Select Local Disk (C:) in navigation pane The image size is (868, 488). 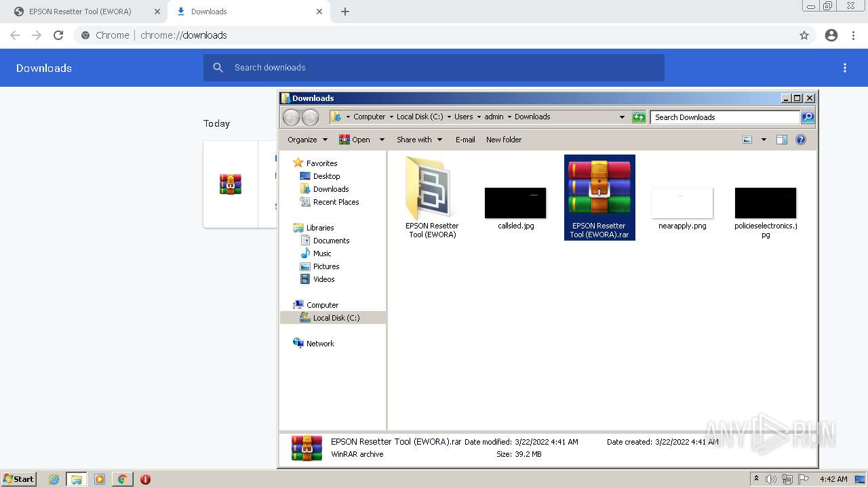point(333,318)
